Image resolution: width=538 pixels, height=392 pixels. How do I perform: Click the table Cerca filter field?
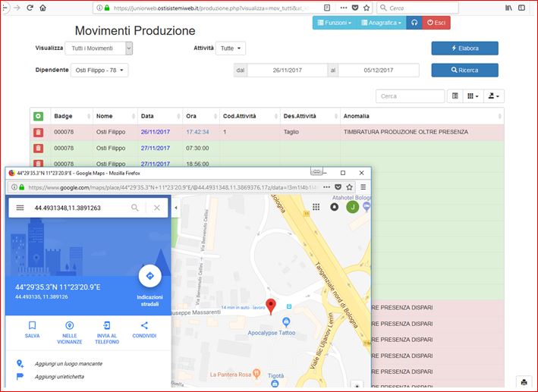(410, 96)
